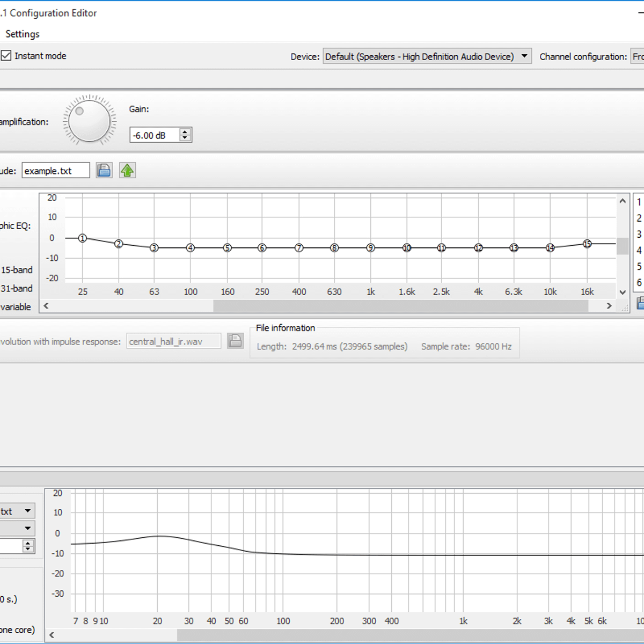
Task: Select EQ band point 15 at 16k
Action: [587, 244]
